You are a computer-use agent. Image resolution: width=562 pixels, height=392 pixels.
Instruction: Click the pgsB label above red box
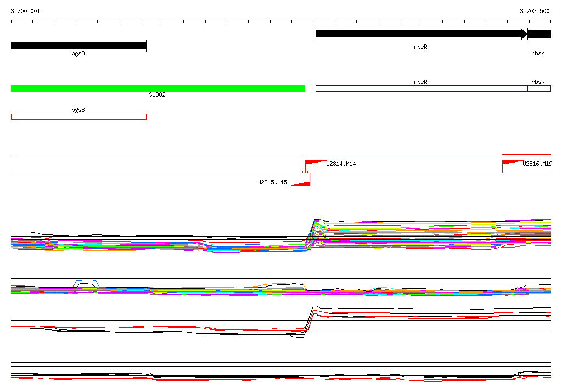click(78, 110)
